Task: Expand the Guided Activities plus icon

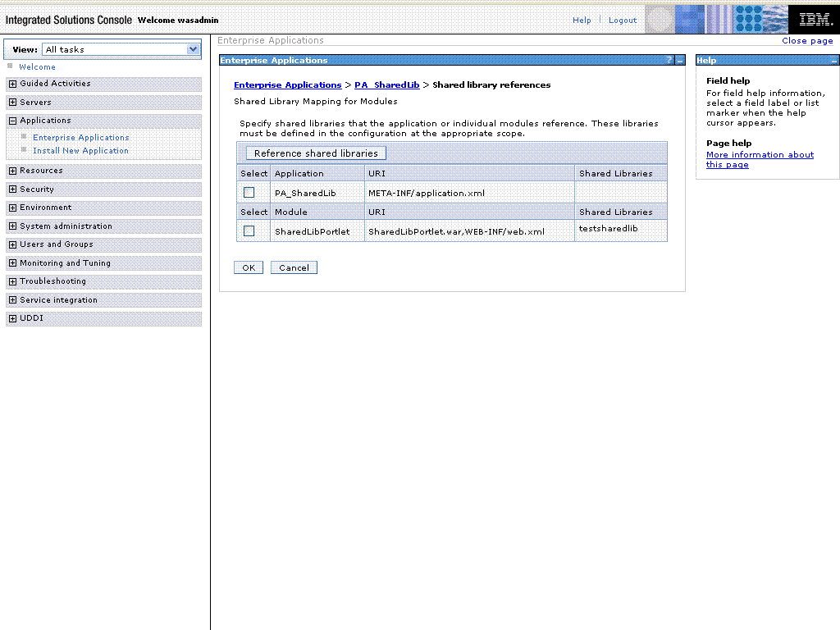Action: click(13, 84)
